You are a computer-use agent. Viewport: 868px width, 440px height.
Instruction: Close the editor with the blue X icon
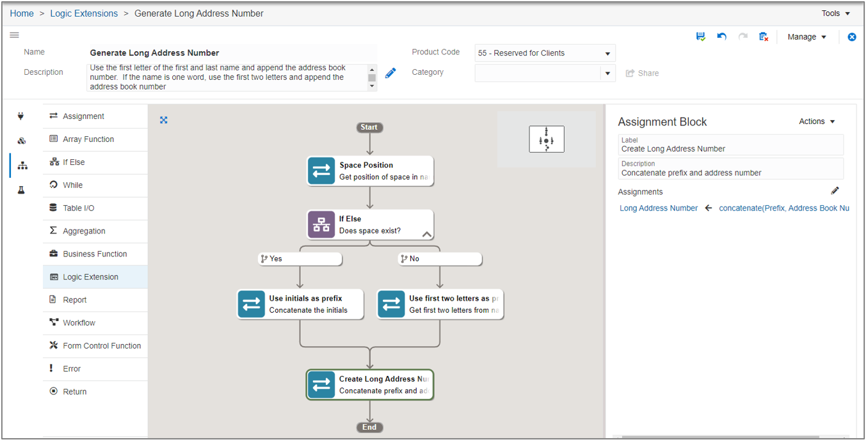click(x=852, y=37)
